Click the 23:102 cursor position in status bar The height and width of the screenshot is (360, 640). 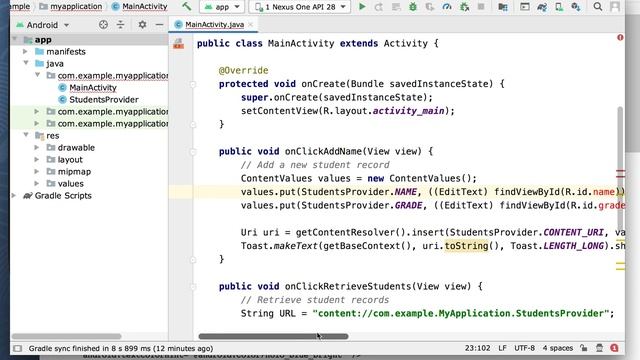click(x=477, y=348)
